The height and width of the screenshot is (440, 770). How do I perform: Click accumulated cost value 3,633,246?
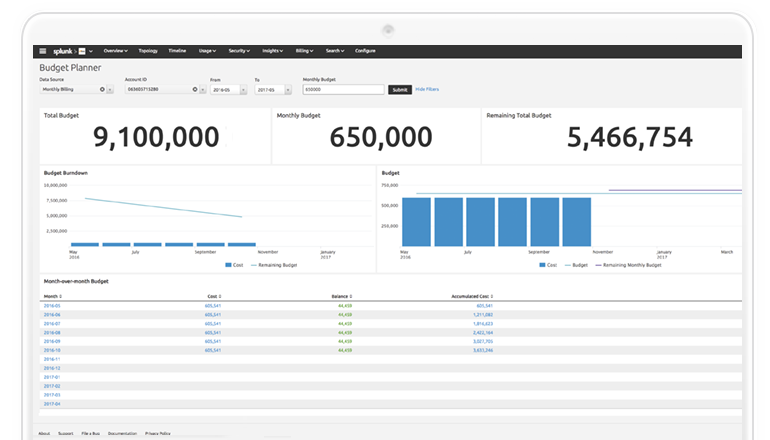coord(483,350)
